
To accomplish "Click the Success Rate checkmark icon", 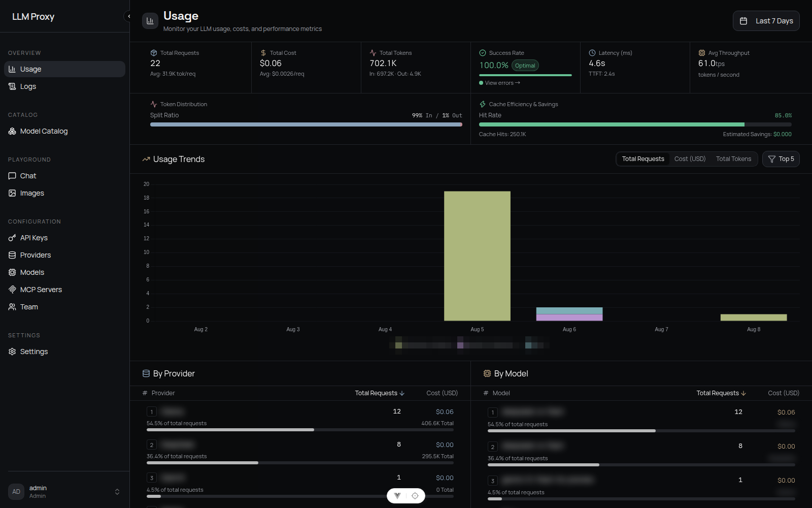I will [x=483, y=53].
